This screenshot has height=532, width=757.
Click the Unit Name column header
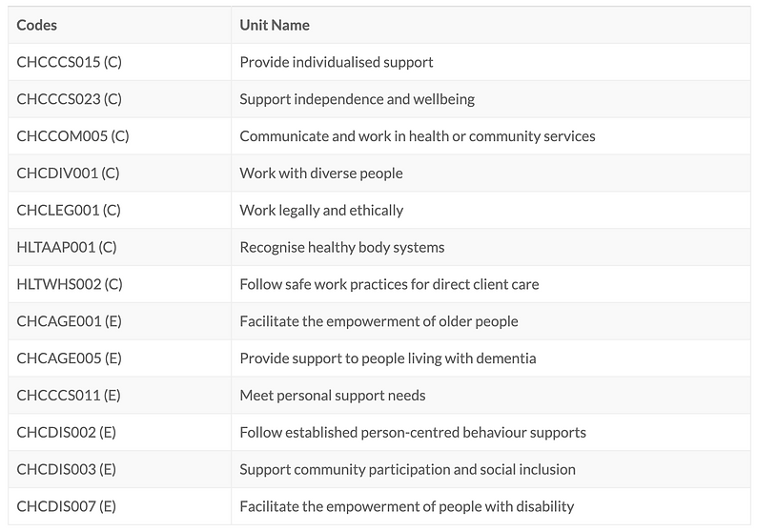pyautogui.click(x=275, y=25)
